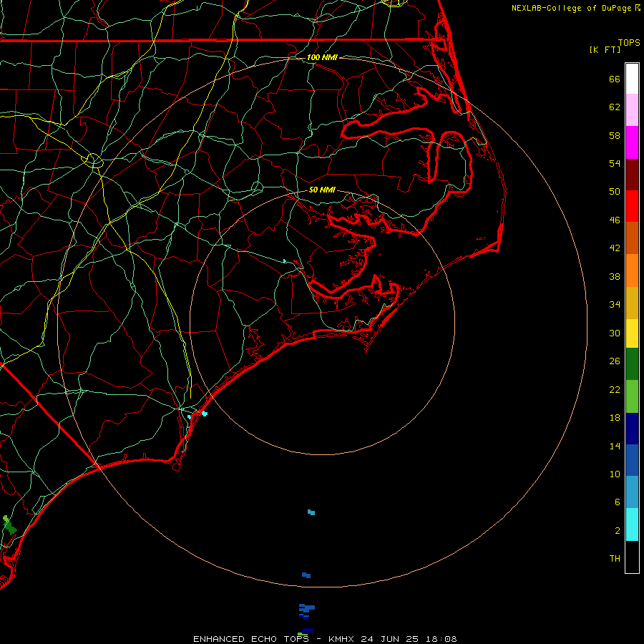
Task: Pick the bright orange legend swatch
Action: (632, 270)
